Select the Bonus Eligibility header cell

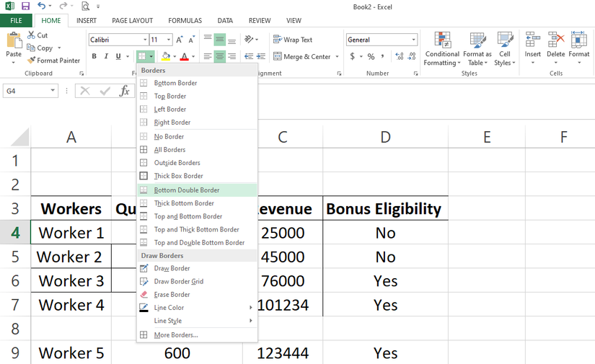pyautogui.click(x=385, y=208)
